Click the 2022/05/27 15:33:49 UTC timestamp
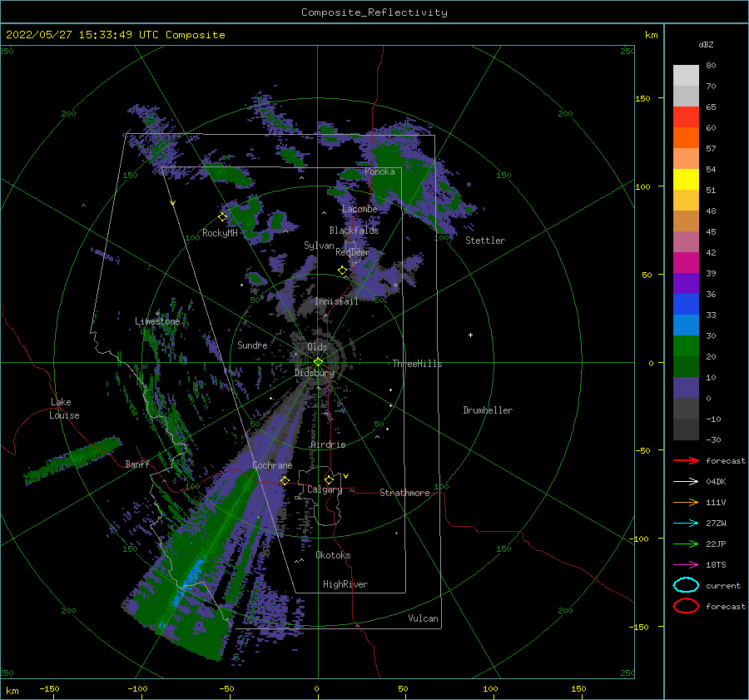This screenshot has height=700, width=749. 115,35
